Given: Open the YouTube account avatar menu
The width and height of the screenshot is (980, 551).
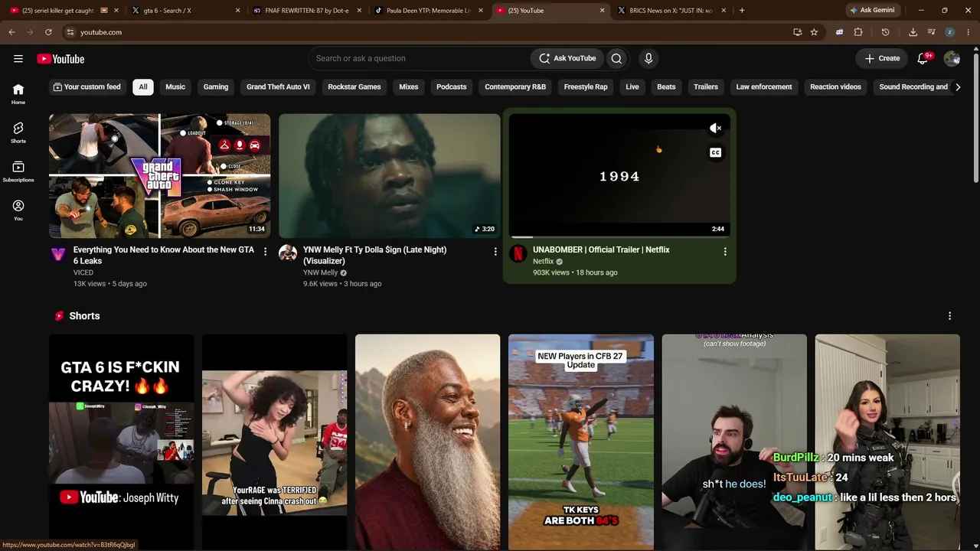Looking at the screenshot, I should 952,58.
